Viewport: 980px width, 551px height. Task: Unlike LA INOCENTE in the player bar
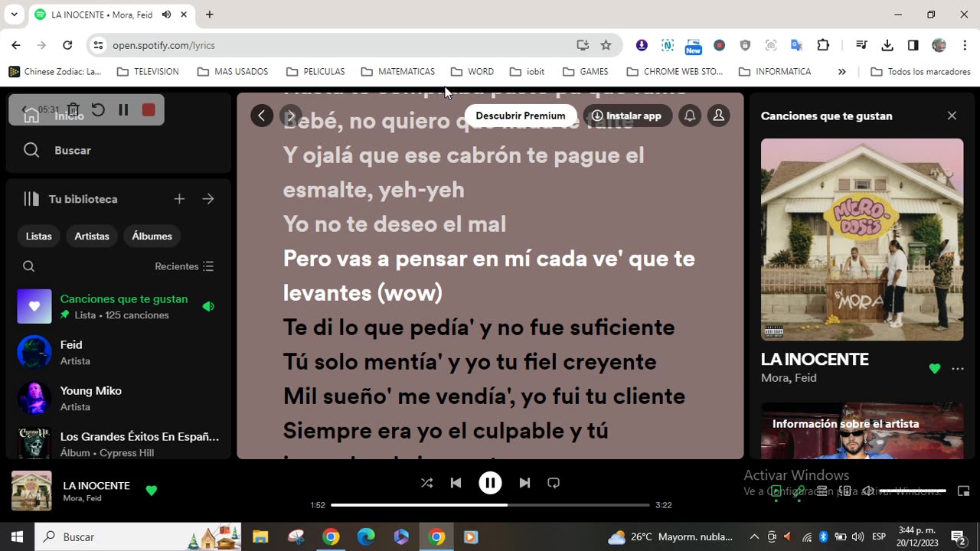[x=152, y=491]
